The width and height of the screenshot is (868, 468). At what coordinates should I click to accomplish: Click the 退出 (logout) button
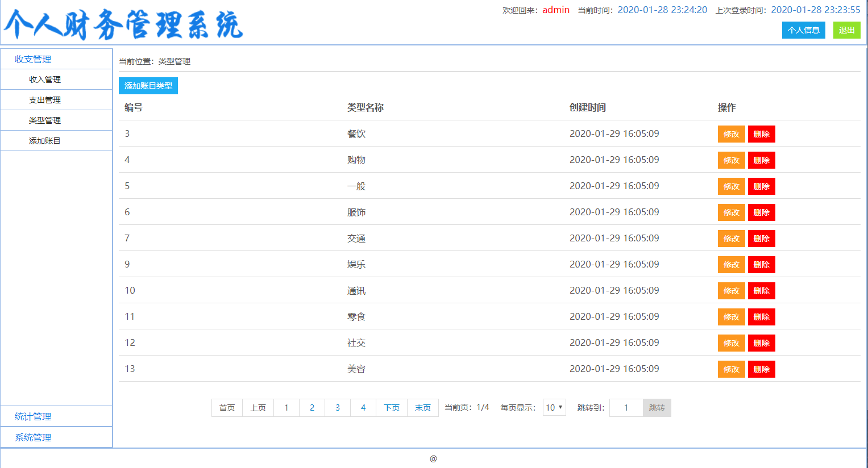coord(846,30)
